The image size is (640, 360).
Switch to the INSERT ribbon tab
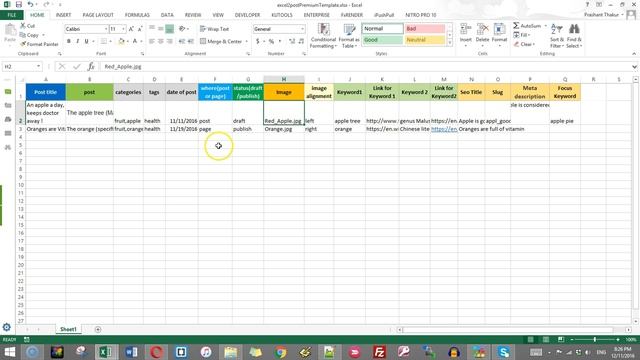pyautogui.click(x=63, y=15)
